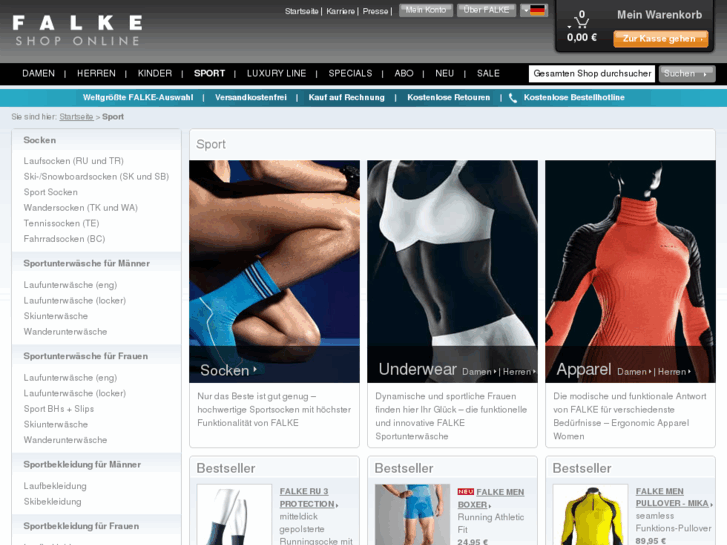Open the DAMEN menu

pyautogui.click(x=38, y=74)
